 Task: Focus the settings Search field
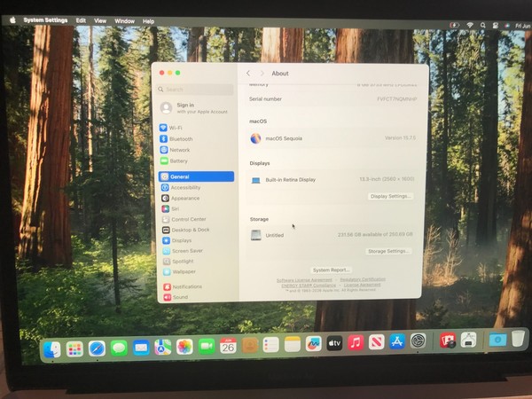tap(195, 90)
